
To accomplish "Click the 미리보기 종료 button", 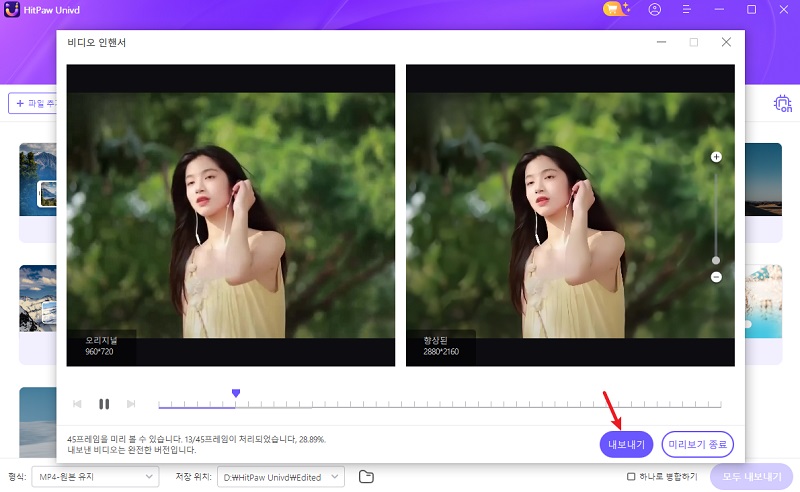I will pyautogui.click(x=697, y=444).
